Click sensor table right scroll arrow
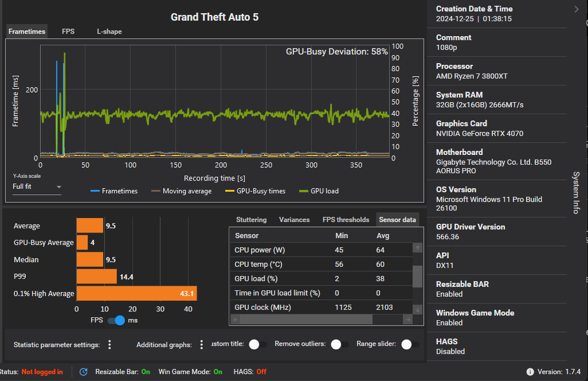The image size is (588, 381). 407,320
